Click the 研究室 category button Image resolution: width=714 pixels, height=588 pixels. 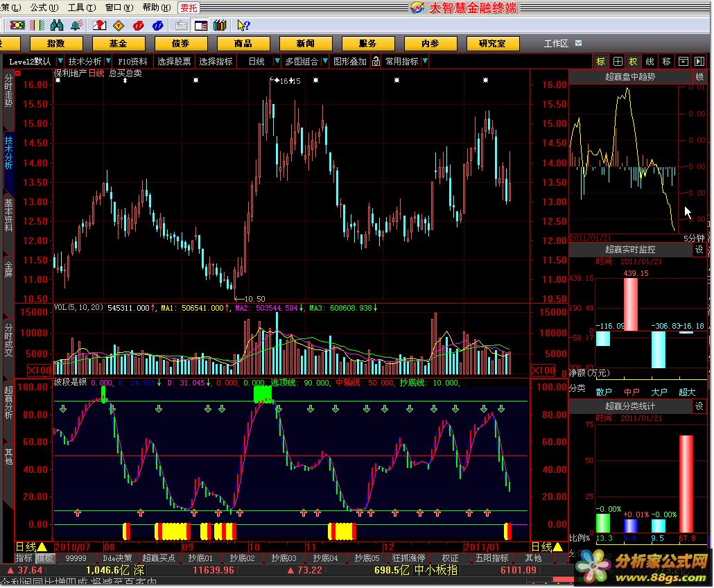click(x=493, y=43)
